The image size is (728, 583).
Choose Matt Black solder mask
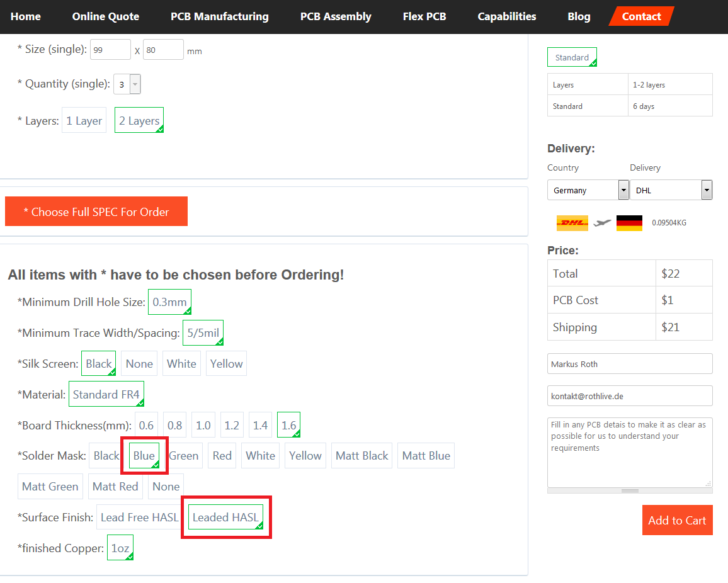tap(361, 455)
